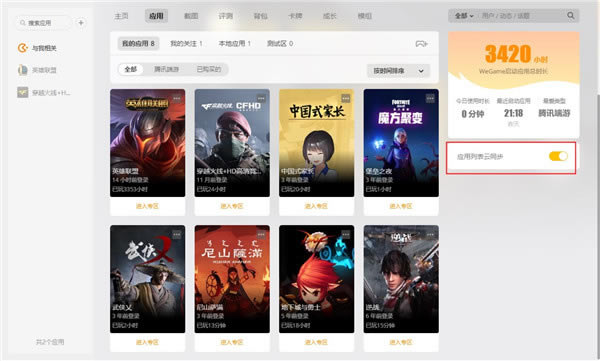Select the 腾讯端游 filter pill
The height and width of the screenshot is (361, 600).
(x=166, y=69)
